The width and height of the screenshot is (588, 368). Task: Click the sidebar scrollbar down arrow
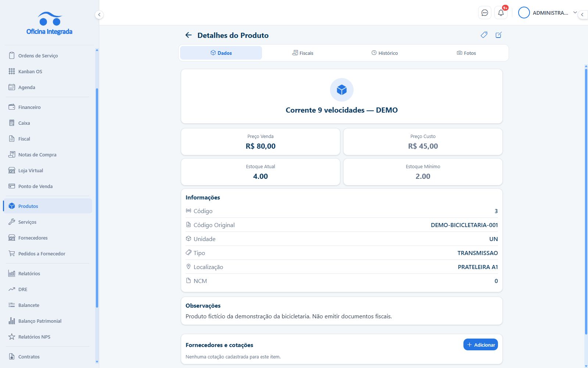pyautogui.click(x=97, y=362)
